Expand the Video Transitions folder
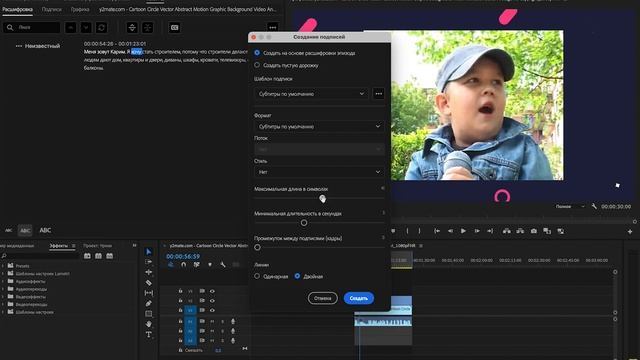This screenshot has height=360, width=640. [3, 304]
